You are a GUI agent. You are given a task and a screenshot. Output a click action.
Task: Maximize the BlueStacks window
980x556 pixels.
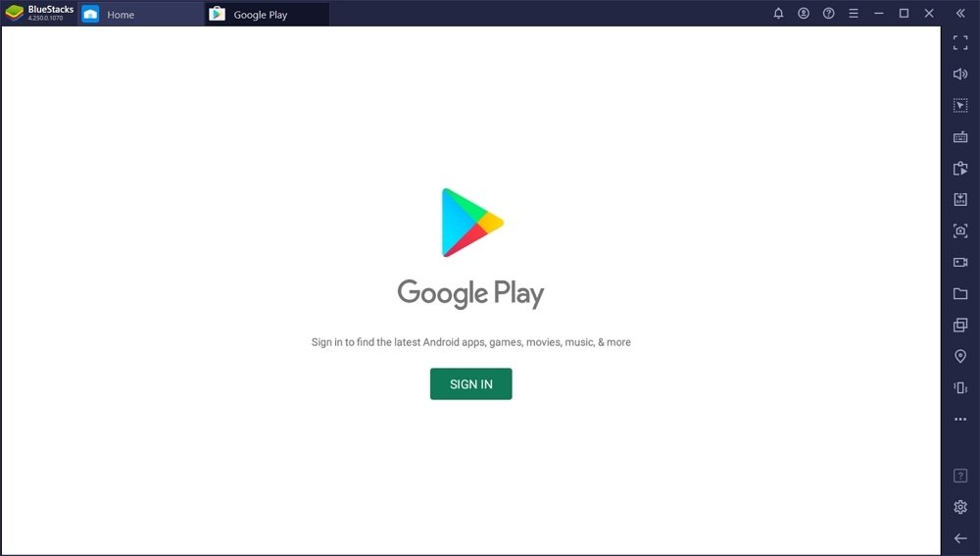click(904, 13)
